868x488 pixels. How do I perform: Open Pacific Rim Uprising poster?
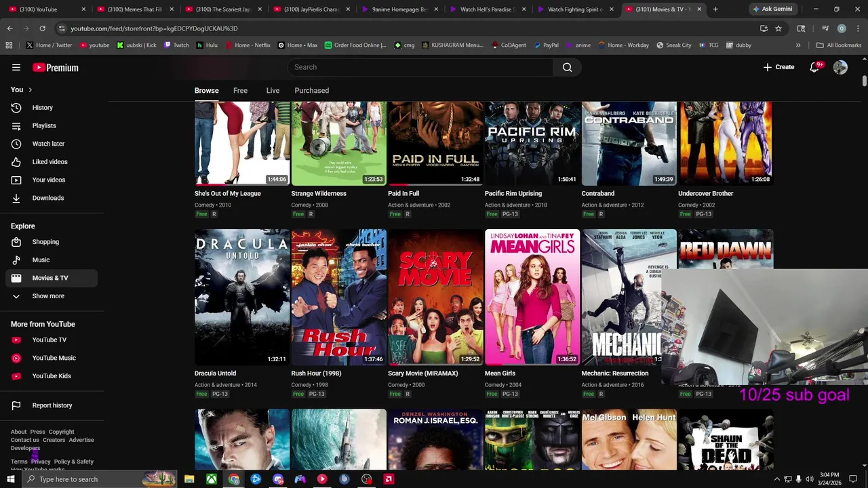point(532,143)
